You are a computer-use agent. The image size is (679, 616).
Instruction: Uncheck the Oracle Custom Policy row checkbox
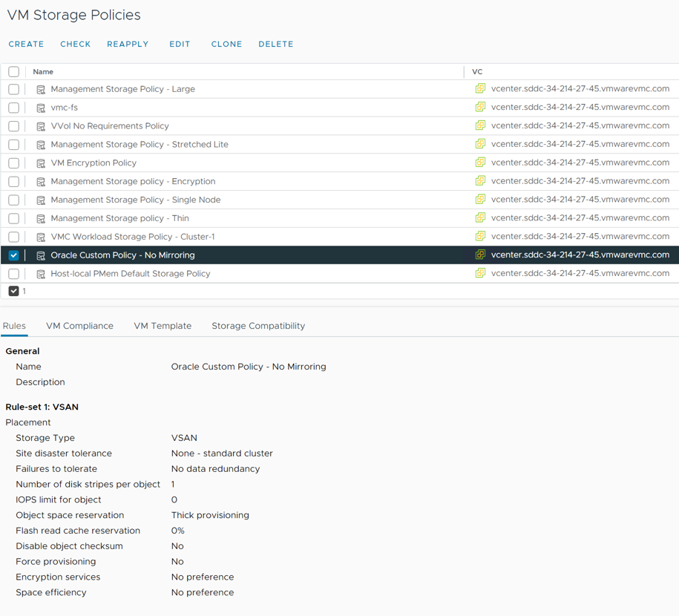14,255
